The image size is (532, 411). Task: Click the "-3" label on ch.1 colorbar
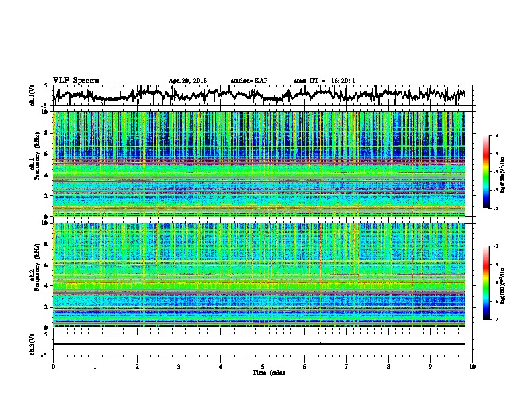coord(495,135)
